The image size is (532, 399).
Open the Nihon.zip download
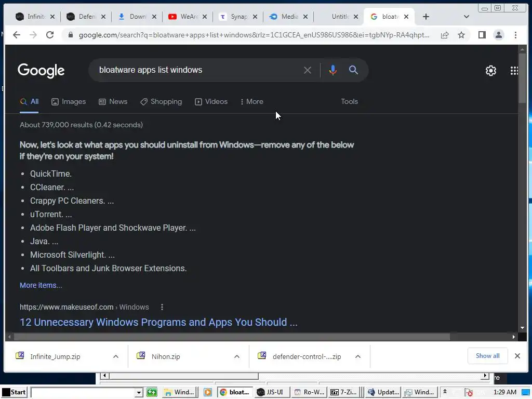pos(166,356)
